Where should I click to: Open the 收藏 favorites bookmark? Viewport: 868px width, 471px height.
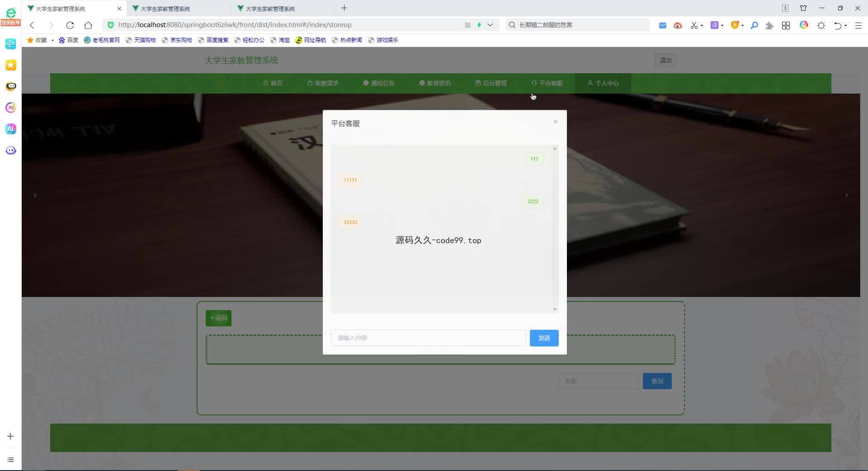click(x=37, y=40)
